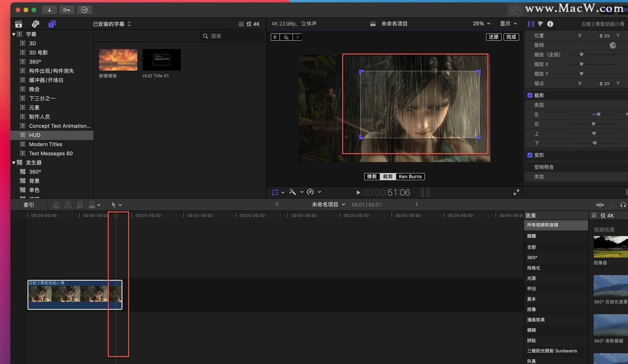
Task: Click connect clip to storyline icon
Action: pos(56,205)
